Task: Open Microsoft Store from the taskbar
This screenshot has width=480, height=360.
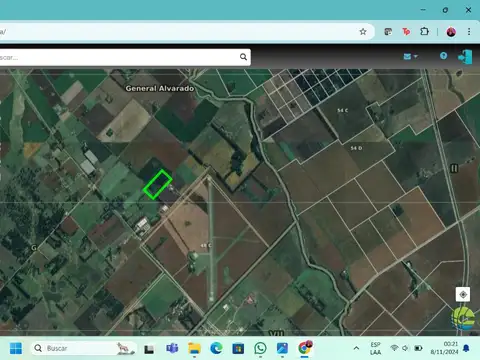Action: (238, 349)
